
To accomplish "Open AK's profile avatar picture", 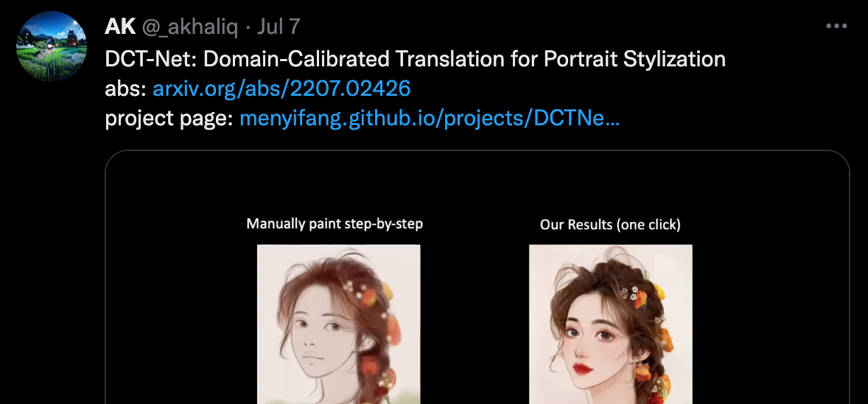I will click(x=52, y=46).
